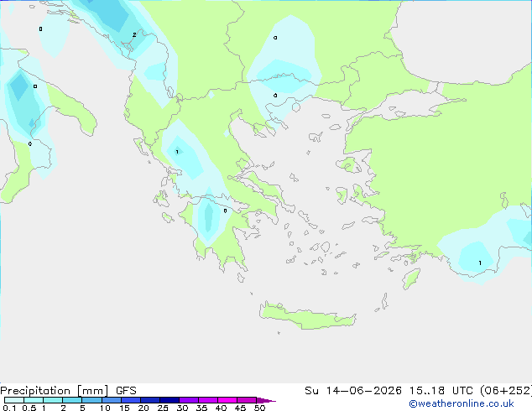
Task: Click the island of Rhodes on map
Action: pyautogui.click(x=411, y=278)
